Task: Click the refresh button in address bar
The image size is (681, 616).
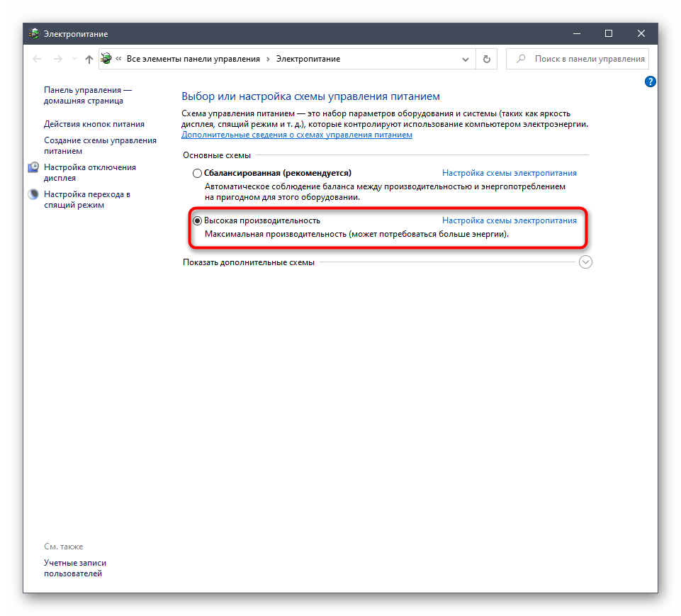Action: pos(486,60)
